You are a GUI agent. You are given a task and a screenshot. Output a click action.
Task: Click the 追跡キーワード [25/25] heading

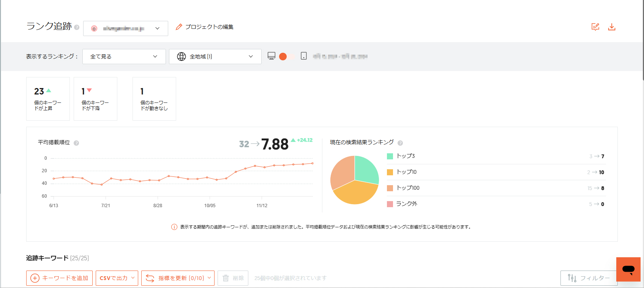57,258
